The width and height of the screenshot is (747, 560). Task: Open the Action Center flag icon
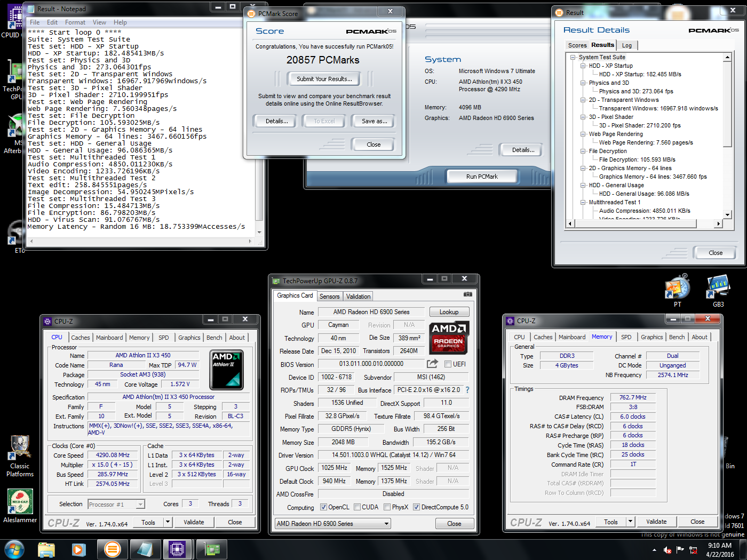point(680,550)
